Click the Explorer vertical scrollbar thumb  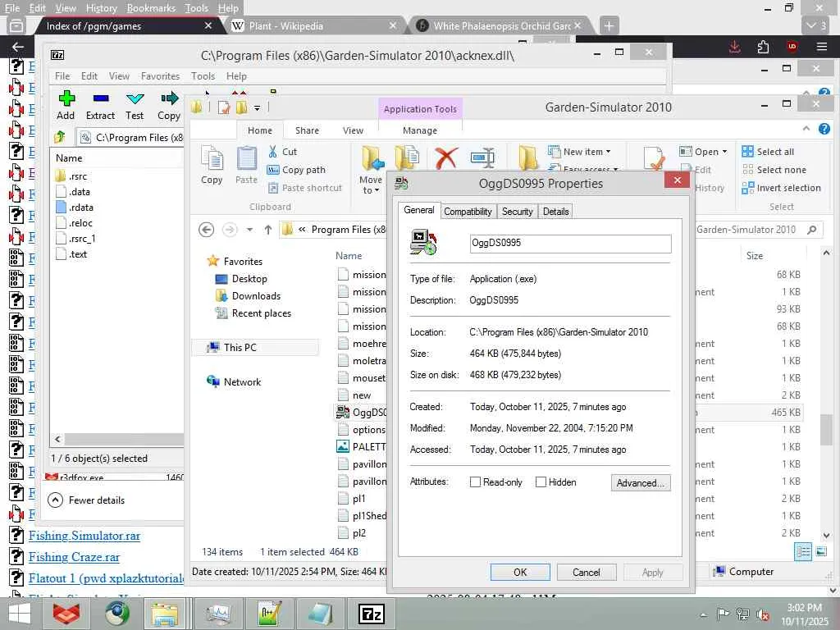pyautogui.click(x=825, y=430)
